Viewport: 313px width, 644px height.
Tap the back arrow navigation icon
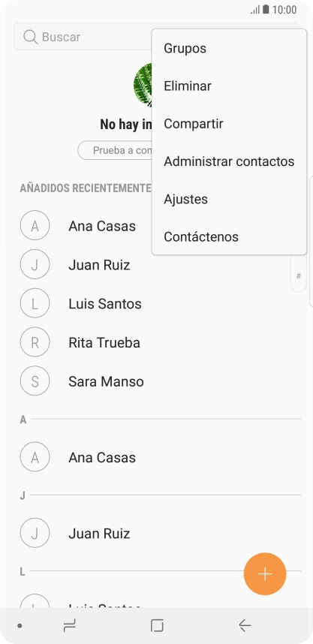245,625
